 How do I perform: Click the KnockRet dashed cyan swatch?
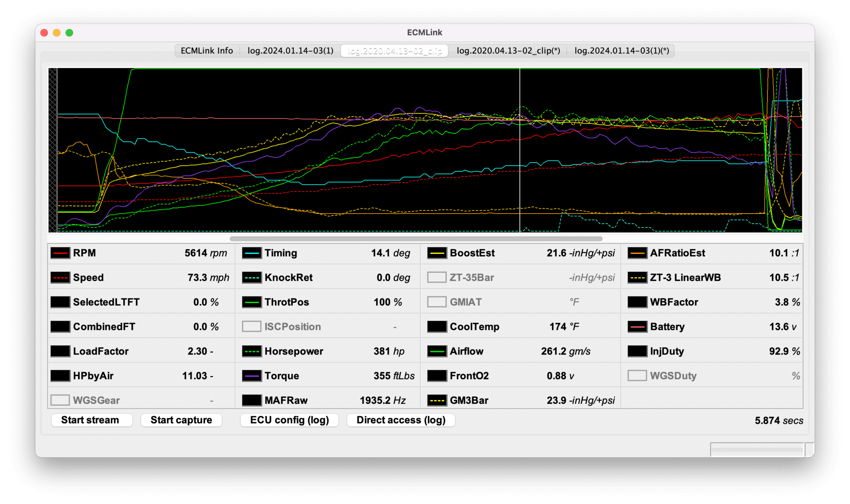(x=252, y=278)
